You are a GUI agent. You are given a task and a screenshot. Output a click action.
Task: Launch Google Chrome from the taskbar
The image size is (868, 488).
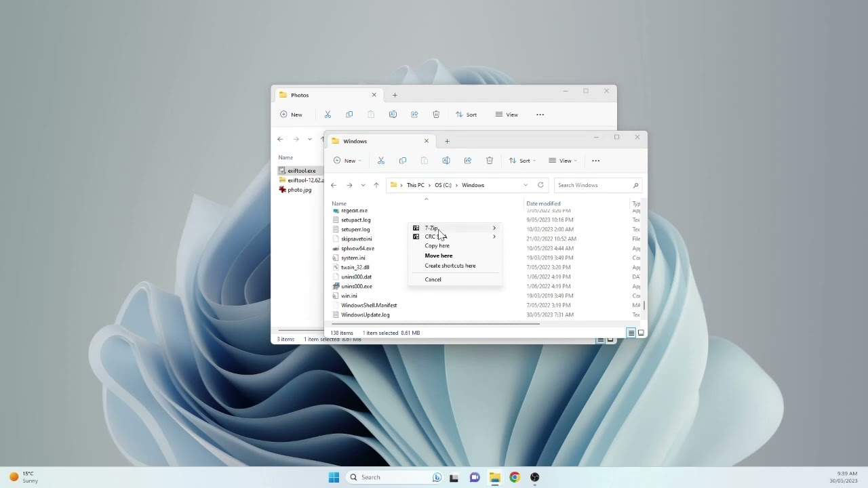click(x=515, y=477)
